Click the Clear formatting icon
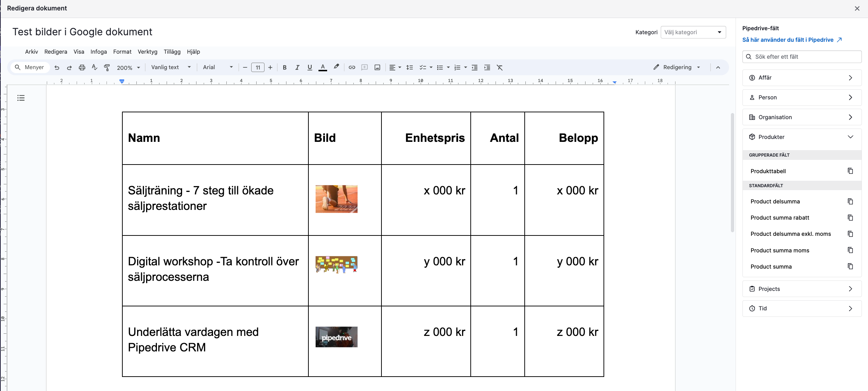 coord(499,67)
